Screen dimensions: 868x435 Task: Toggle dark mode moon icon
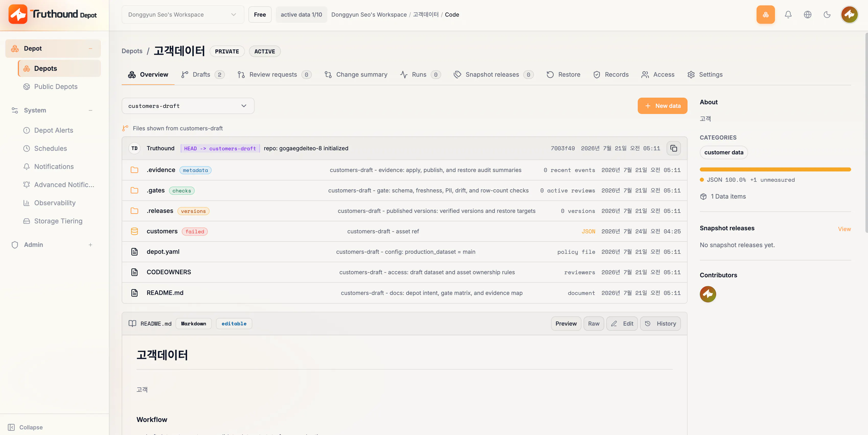(827, 15)
